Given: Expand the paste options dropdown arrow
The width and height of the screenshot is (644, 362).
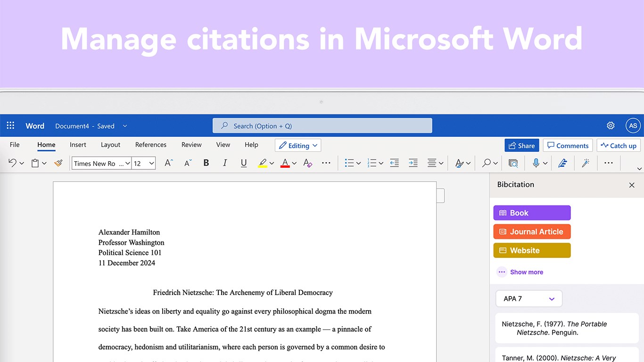Looking at the screenshot, I should click(44, 164).
